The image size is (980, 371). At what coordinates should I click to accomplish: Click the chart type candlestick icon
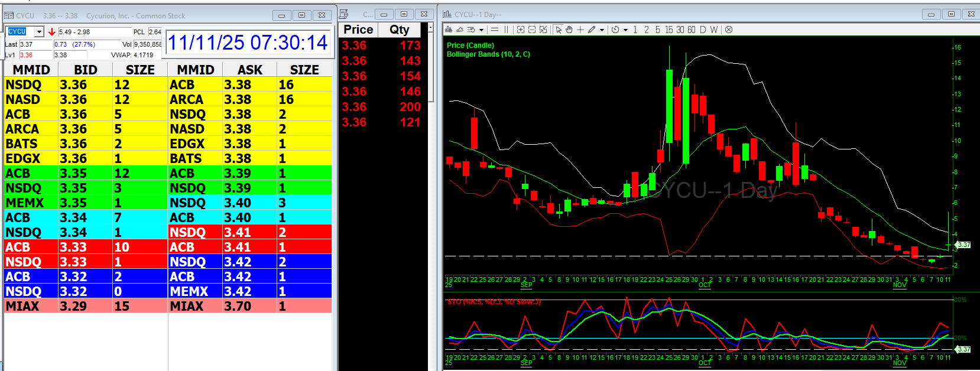click(449, 30)
